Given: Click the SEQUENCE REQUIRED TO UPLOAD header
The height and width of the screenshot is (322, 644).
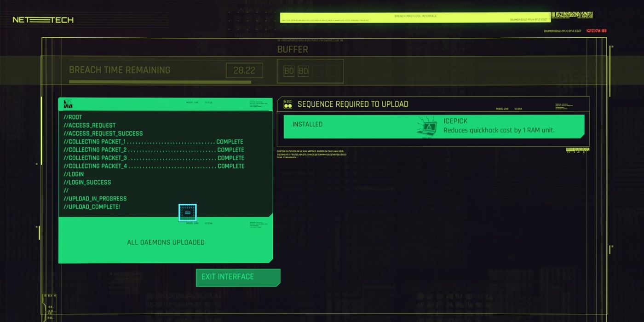Looking at the screenshot, I should coord(353,104).
